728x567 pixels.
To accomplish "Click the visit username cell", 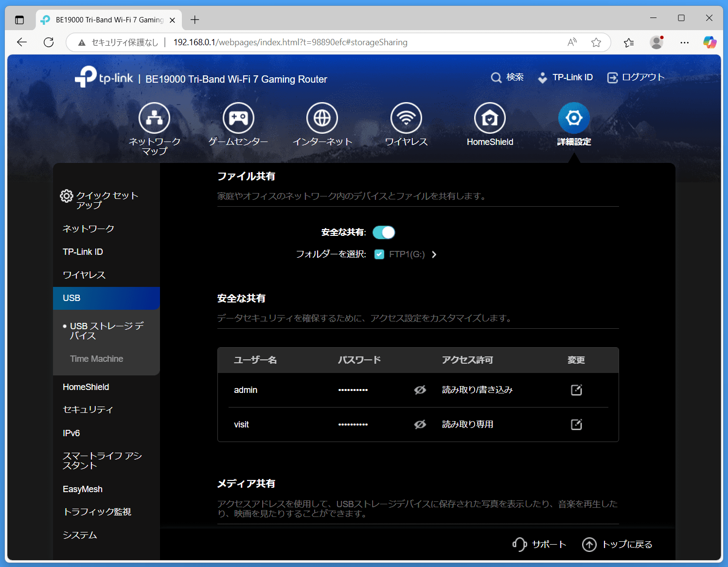I will coord(241,425).
